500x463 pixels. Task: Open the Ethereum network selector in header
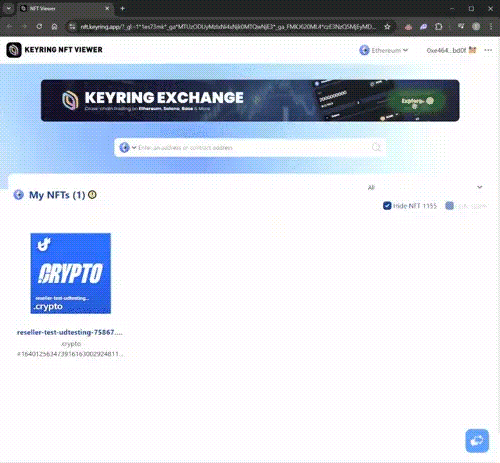384,50
